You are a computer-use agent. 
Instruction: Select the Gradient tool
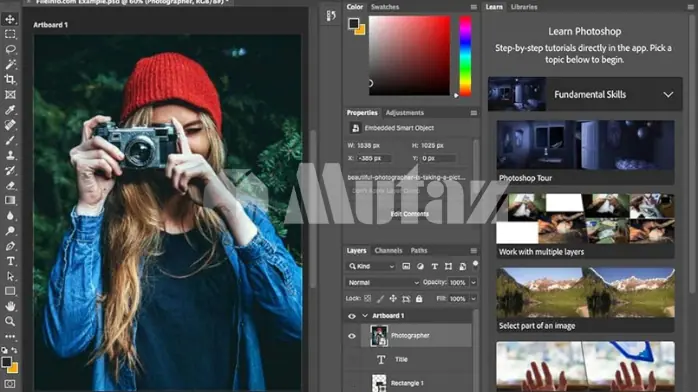[10, 201]
